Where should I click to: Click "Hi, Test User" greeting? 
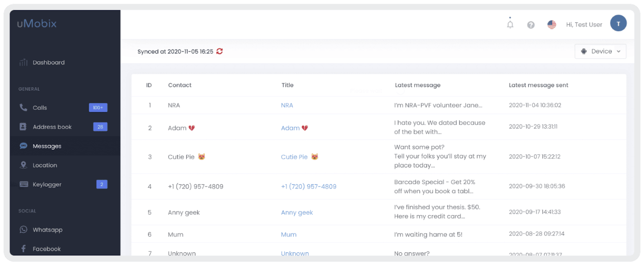pos(584,24)
